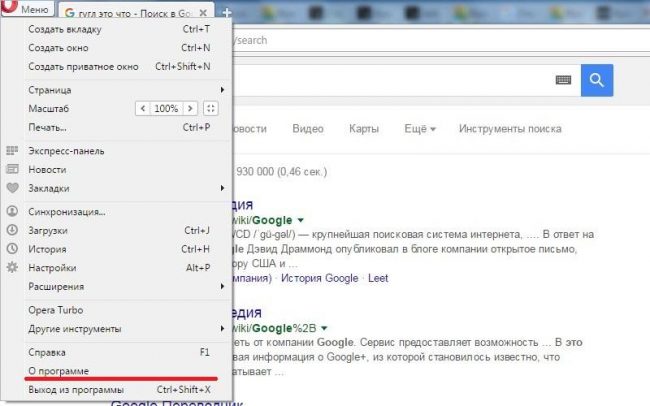The height and width of the screenshot is (406, 650).
Task: Switch to Видео search tab
Action: (x=308, y=129)
